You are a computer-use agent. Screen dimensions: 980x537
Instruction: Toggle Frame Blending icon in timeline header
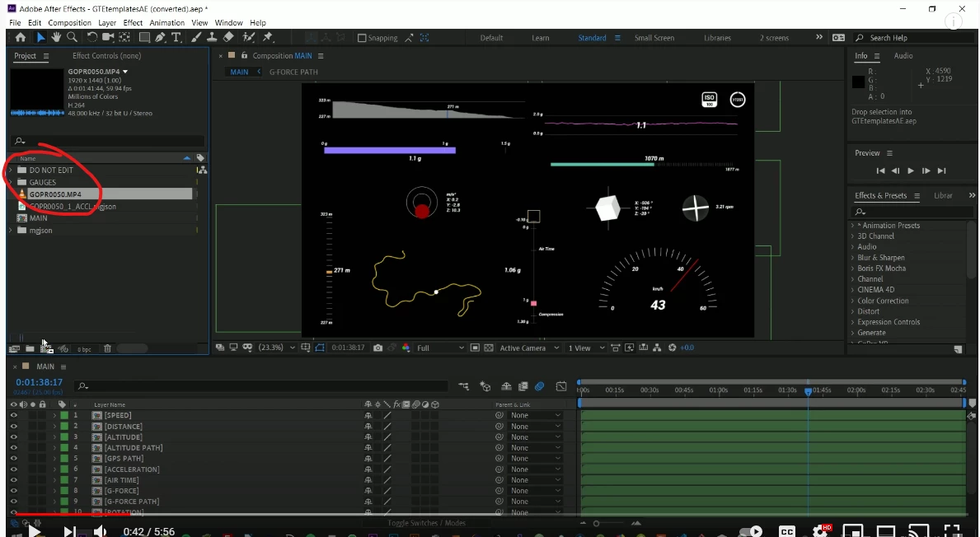click(x=523, y=386)
